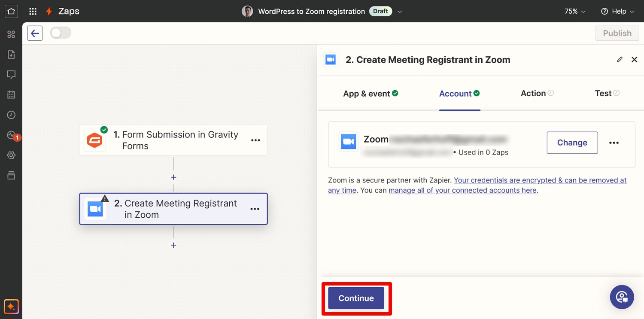Click the Continue button

[356, 298]
